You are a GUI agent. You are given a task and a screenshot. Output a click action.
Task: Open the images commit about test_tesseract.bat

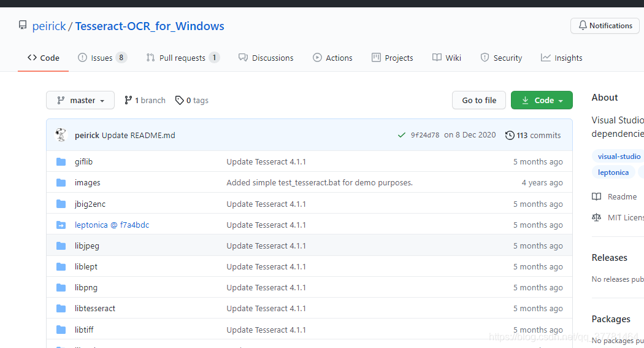pos(320,182)
